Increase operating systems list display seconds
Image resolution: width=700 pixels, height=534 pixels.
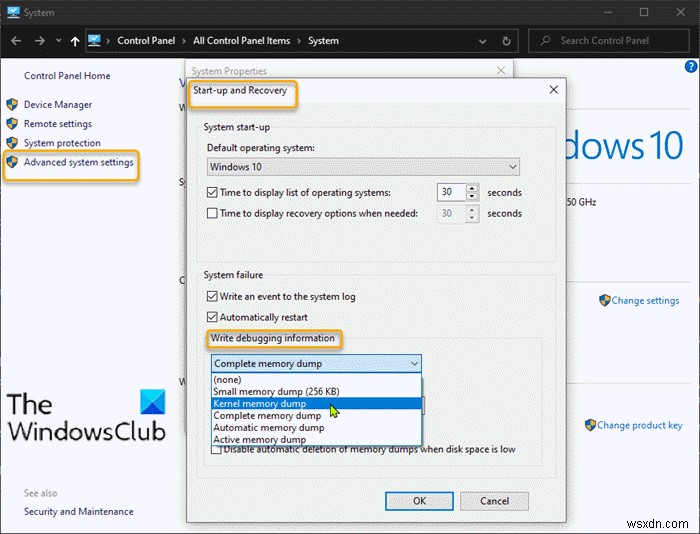coord(472,188)
